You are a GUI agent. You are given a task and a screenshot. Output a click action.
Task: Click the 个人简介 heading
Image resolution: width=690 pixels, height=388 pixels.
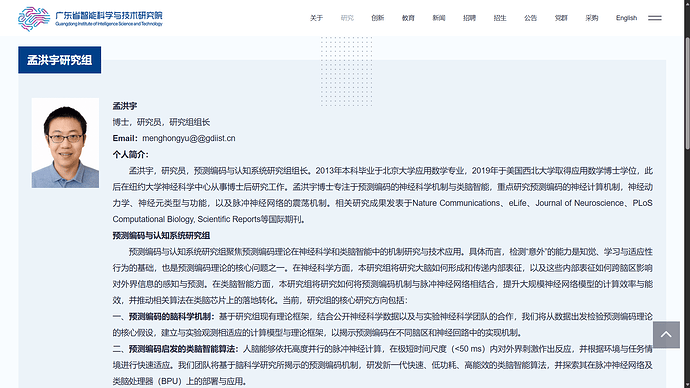click(130, 154)
